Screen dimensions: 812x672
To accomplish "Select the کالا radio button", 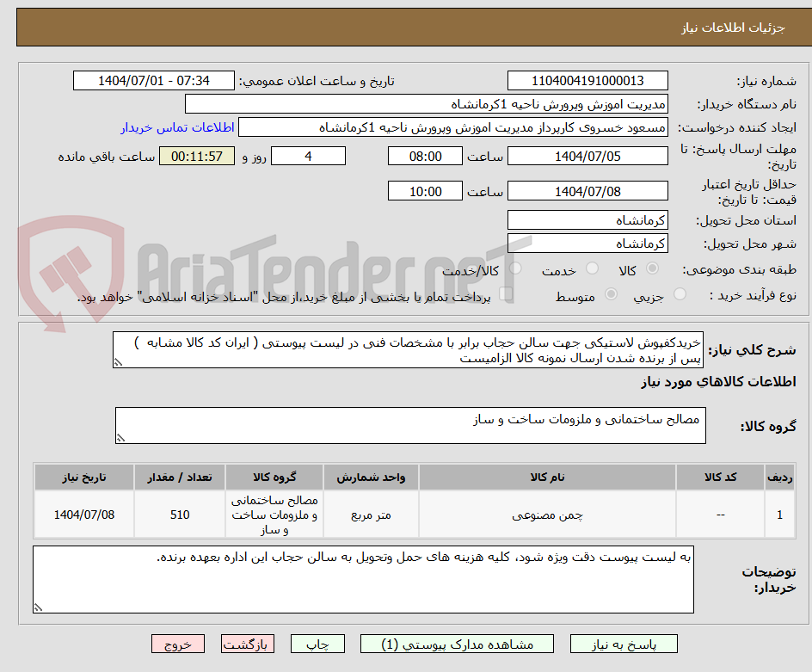I will [653, 267].
